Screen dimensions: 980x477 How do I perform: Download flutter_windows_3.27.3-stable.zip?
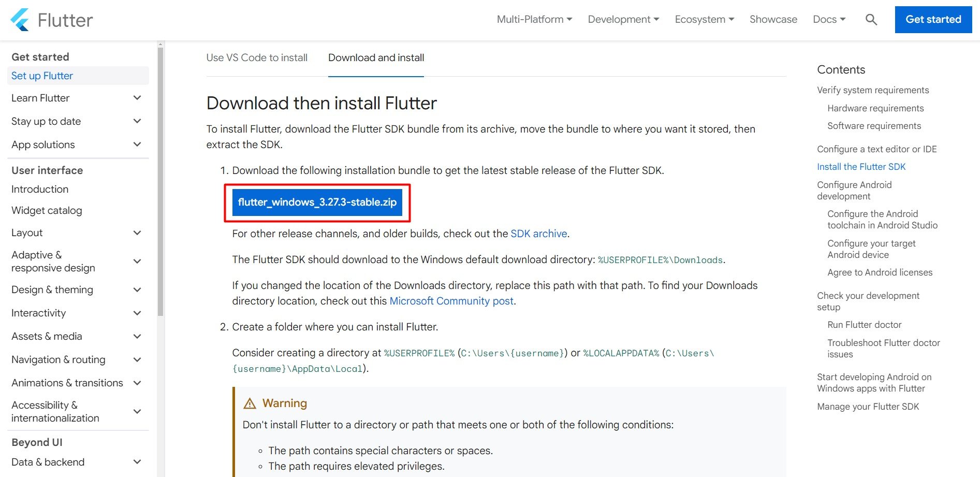(x=317, y=203)
